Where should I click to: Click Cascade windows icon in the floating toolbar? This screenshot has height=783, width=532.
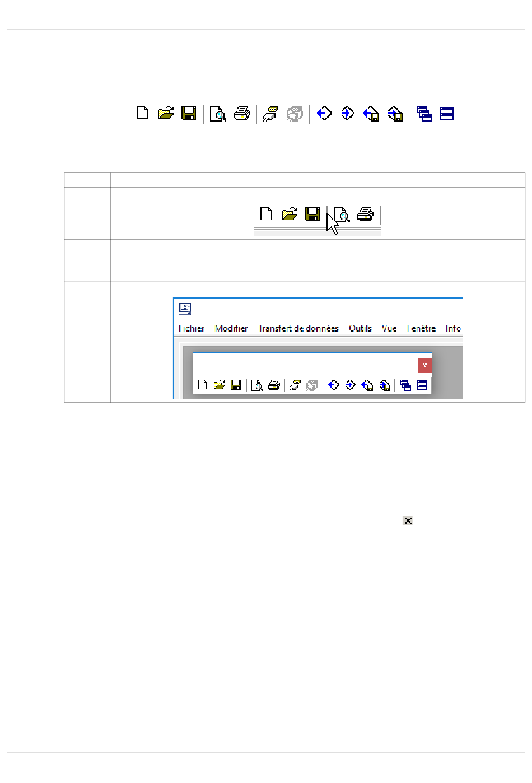(405, 385)
